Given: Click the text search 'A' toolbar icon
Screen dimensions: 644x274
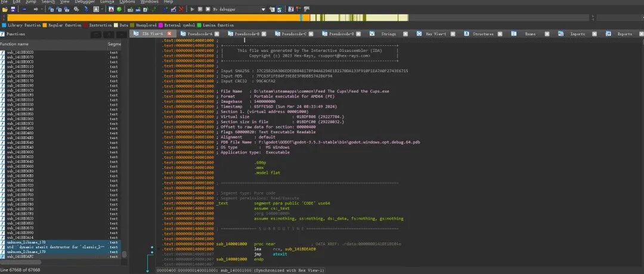Looking at the screenshot, I should pos(96,9).
